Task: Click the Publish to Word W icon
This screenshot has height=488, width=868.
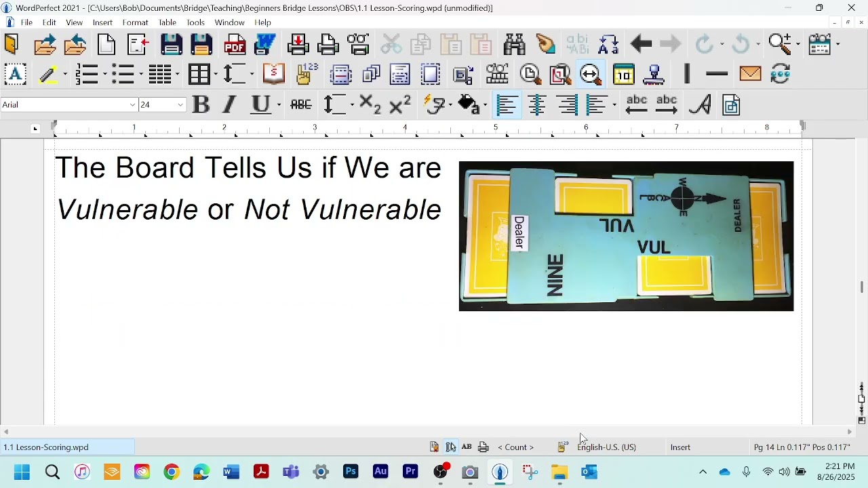Action: [x=265, y=45]
